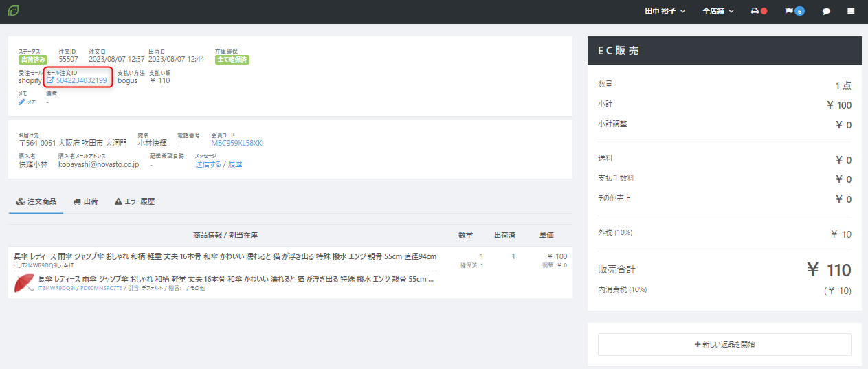Click the printer icon with red dot

pos(759,12)
